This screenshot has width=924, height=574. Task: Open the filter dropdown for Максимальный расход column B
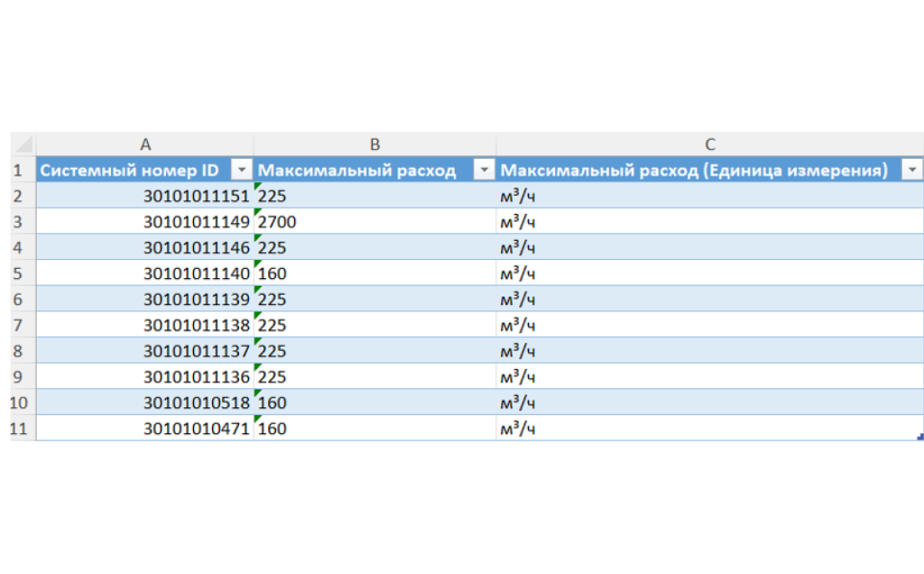(x=484, y=170)
